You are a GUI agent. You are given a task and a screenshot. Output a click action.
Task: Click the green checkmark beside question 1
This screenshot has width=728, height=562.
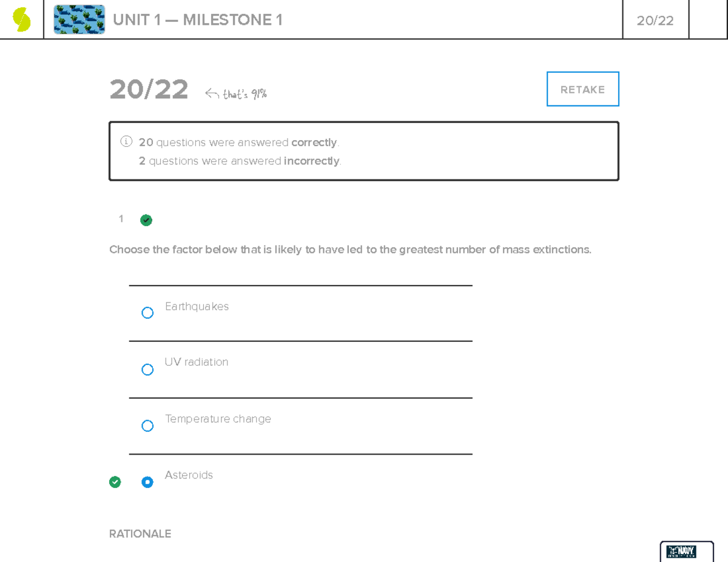pos(146,220)
